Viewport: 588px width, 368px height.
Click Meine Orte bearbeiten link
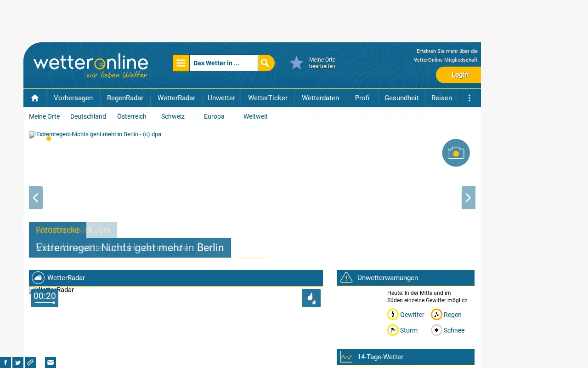322,63
